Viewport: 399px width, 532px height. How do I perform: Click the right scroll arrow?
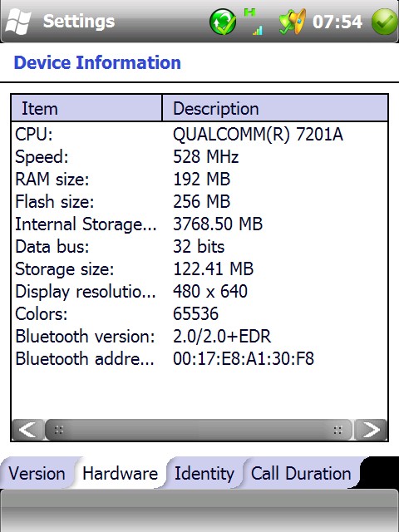click(x=371, y=430)
